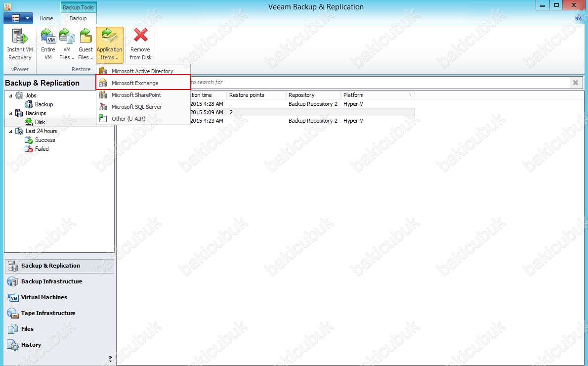This screenshot has height=366, width=588.
Task: Collapse the Jobs tree node
Action: click(10, 96)
